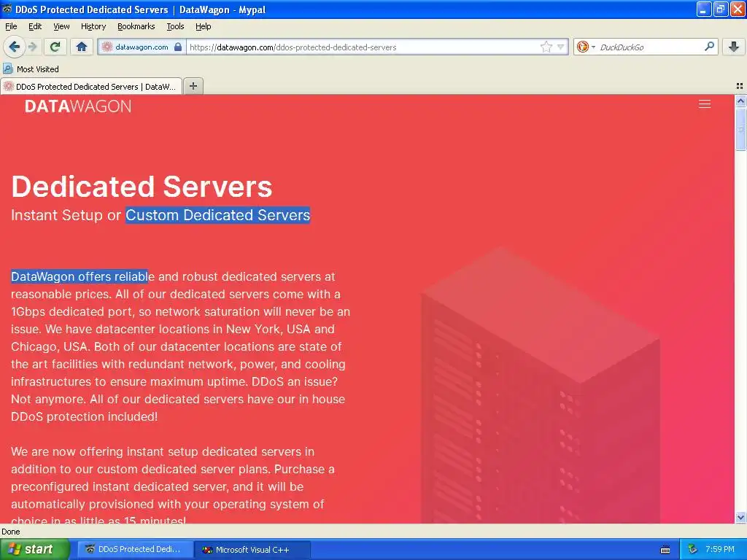
Task: Click the address bar URL field
Action: click(x=362, y=47)
